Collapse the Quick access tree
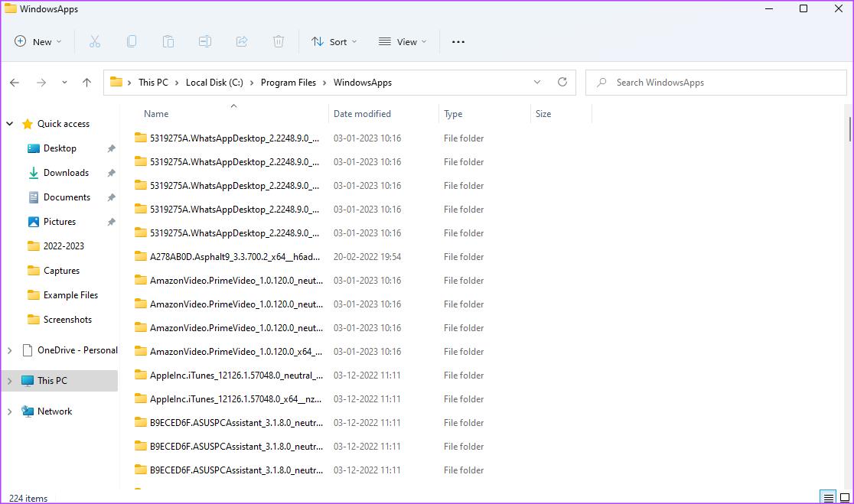The width and height of the screenshot is (854, 504). (9, 124)
